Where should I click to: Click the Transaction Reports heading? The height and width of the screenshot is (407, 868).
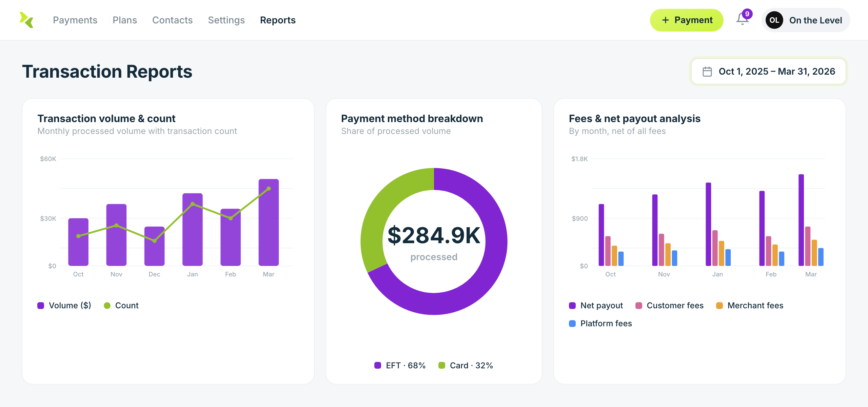[x=107, y=72]
